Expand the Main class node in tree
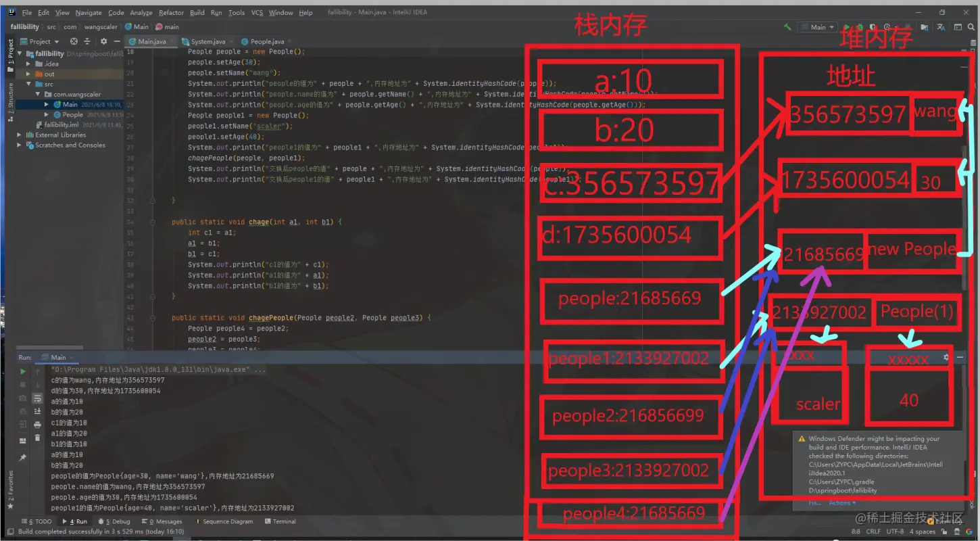Viewport: 980px width, 541px height. (47, 104)
